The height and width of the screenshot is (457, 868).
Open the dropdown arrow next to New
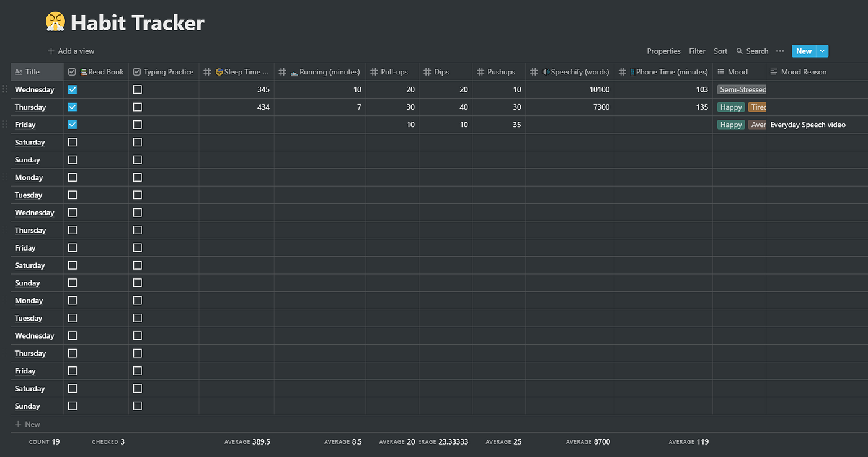click(x=822, y=51)
